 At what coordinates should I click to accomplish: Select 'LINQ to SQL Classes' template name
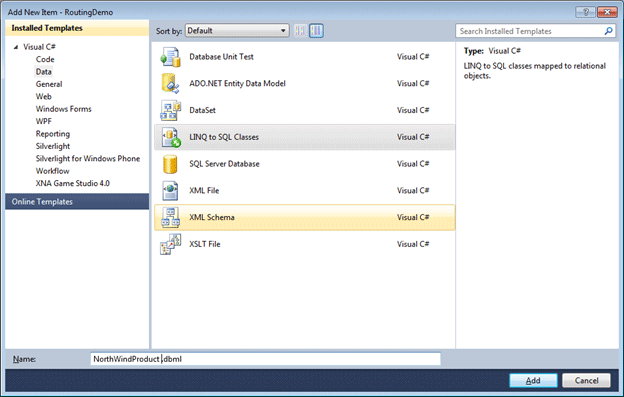[224, 137]
